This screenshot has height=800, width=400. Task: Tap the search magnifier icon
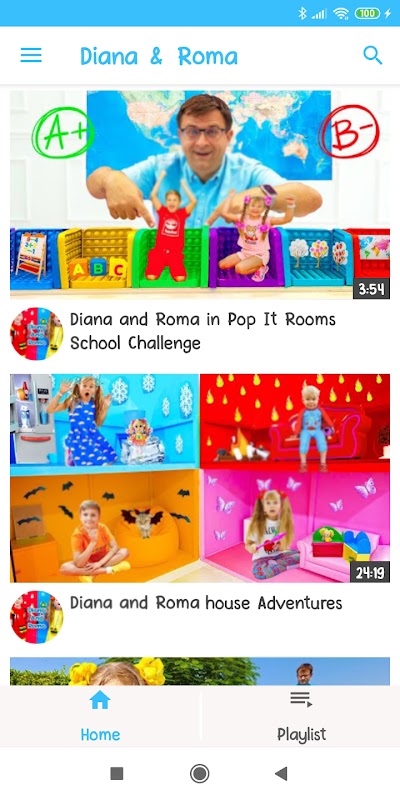372,55
